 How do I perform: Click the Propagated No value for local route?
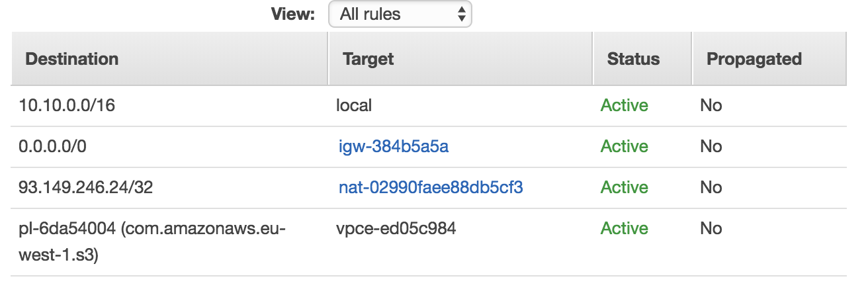(711, 105)
